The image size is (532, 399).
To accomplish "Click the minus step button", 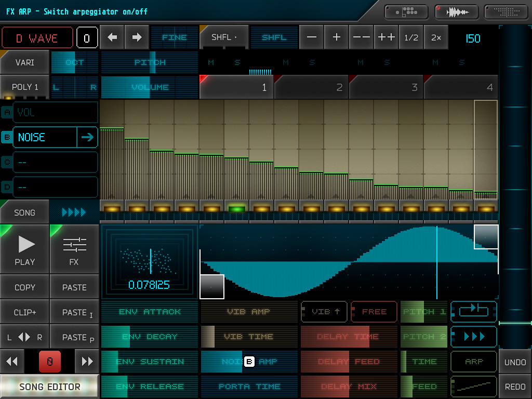I will click(312, 37).
